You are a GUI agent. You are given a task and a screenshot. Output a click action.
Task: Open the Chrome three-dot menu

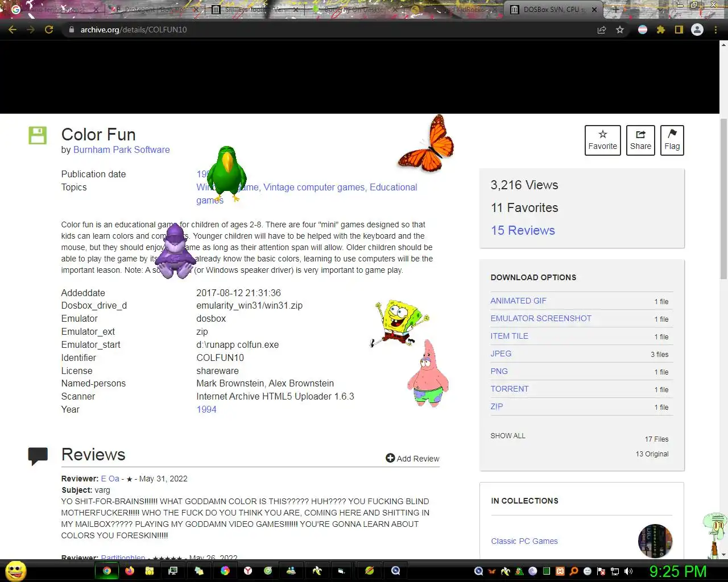tap(716, 30)
